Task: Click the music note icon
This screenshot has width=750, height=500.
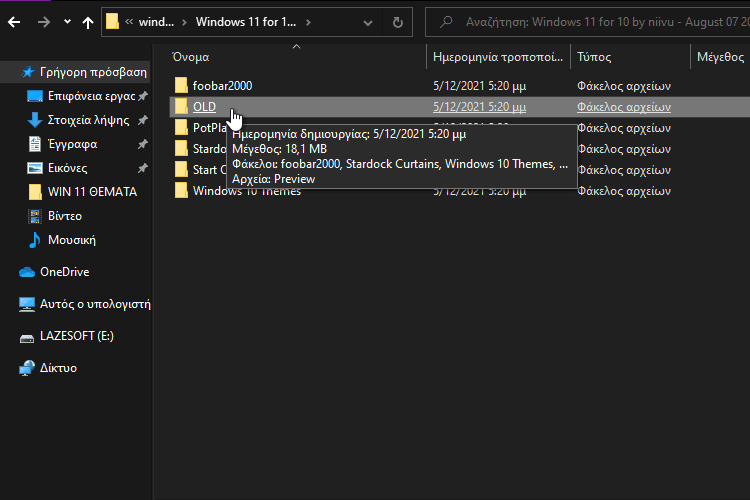Action: pos(34,240)
